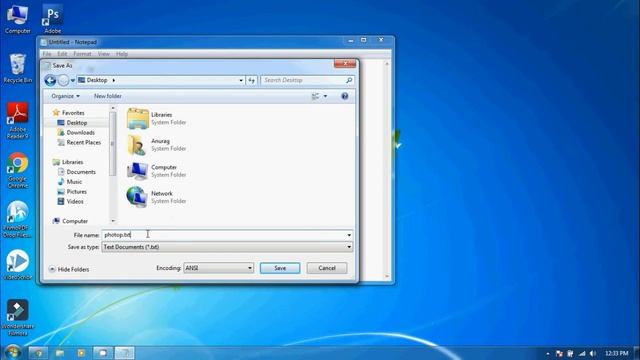The image size is (640, 360).
Task: Click the Forward arrow in Save As dialog
Action: pos(63,80)
